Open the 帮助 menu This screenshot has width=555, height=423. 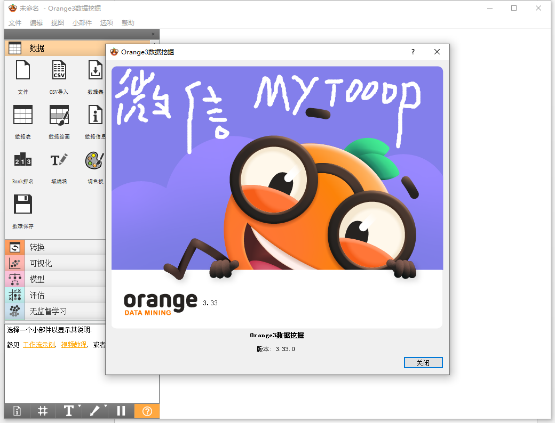(x=128, y=23)
